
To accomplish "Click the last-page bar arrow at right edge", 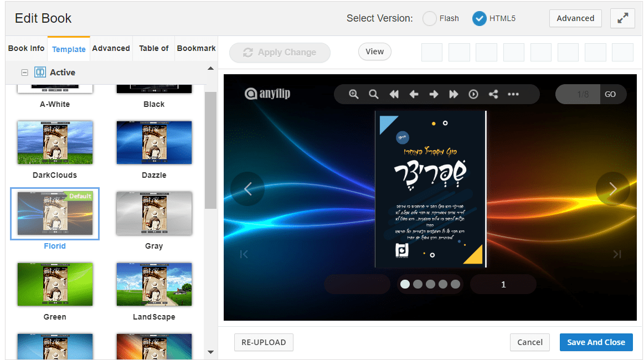I will click(617, 254).
